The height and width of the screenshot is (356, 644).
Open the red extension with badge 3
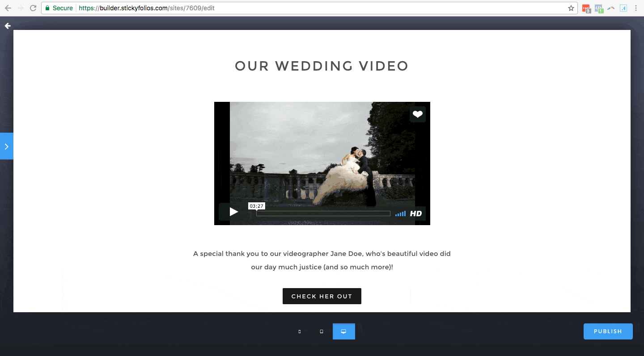pyautogui.click(x=586, y=8)
